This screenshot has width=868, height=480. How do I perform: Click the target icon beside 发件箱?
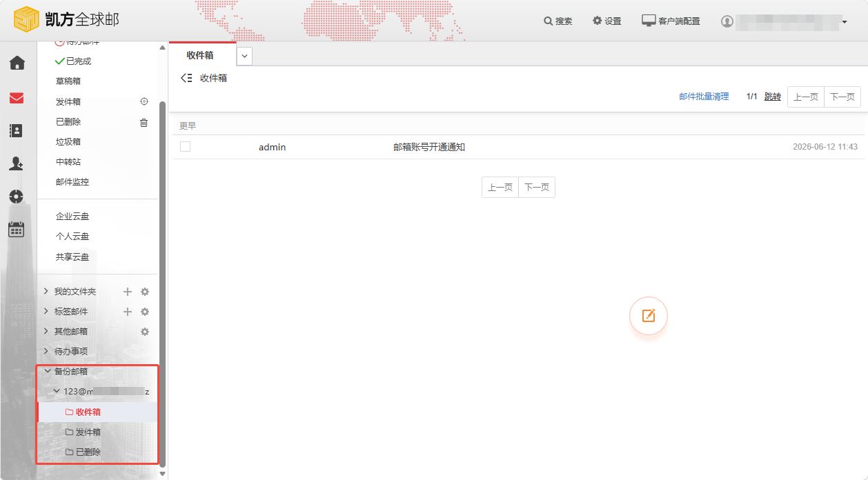point(144,101)
